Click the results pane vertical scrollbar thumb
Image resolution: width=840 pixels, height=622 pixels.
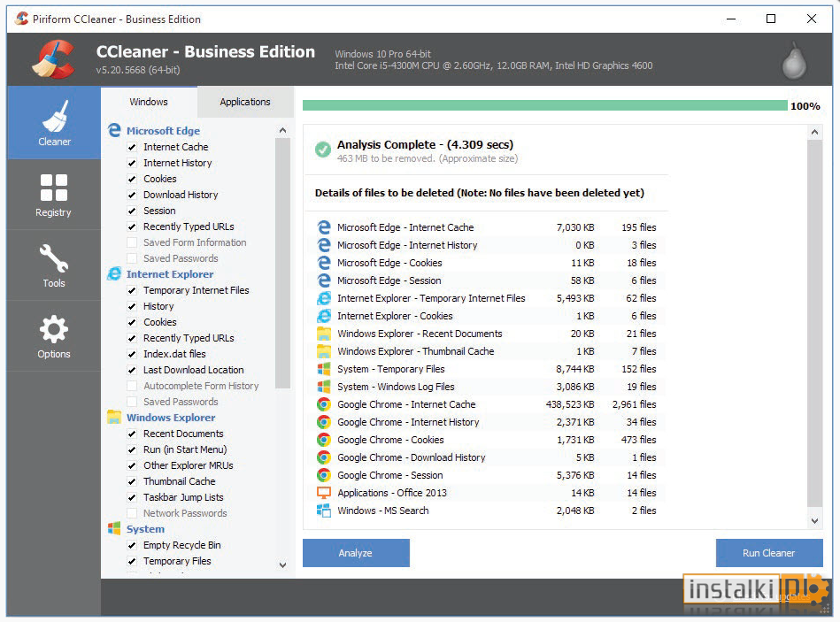(815, 323)
